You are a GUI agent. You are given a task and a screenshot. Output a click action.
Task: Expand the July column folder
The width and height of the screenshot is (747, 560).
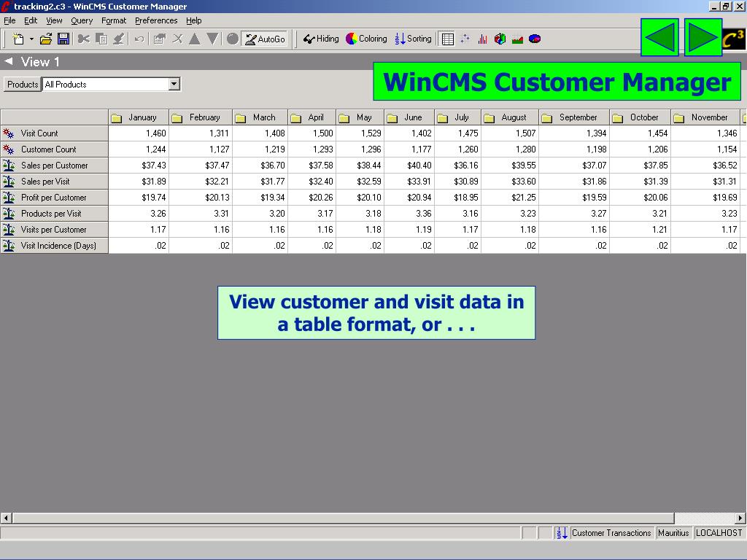443,118
